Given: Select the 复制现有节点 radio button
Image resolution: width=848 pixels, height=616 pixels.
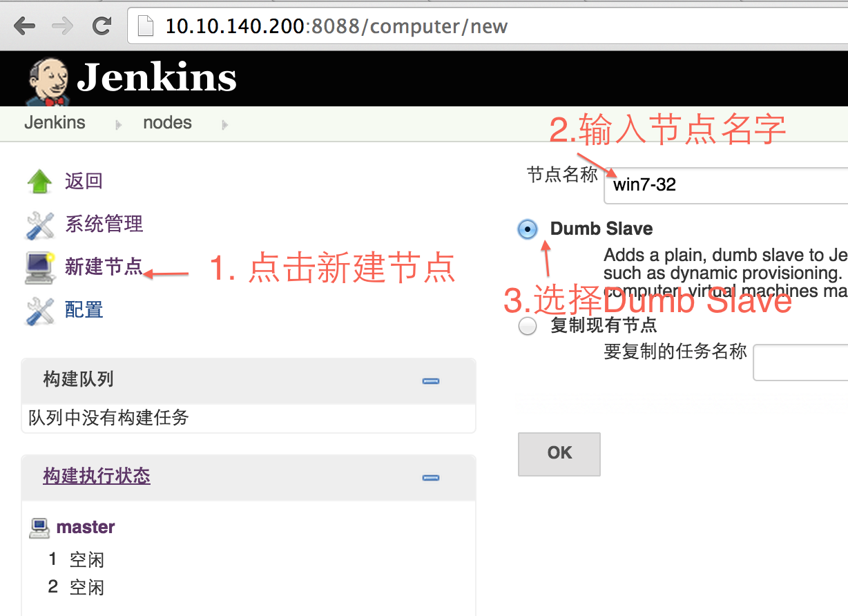Looking at the screenshot, I should click(x=528, y=326).
